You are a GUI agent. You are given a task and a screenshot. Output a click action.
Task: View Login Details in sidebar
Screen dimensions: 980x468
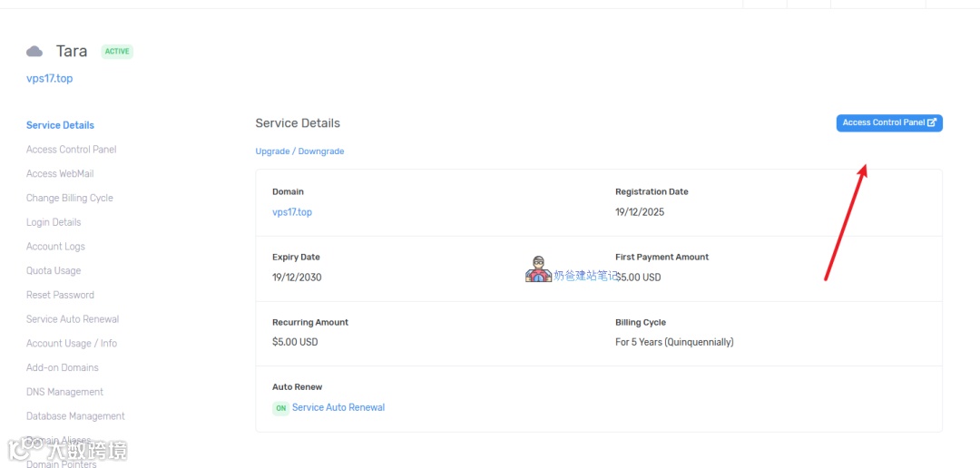point(54,222)
